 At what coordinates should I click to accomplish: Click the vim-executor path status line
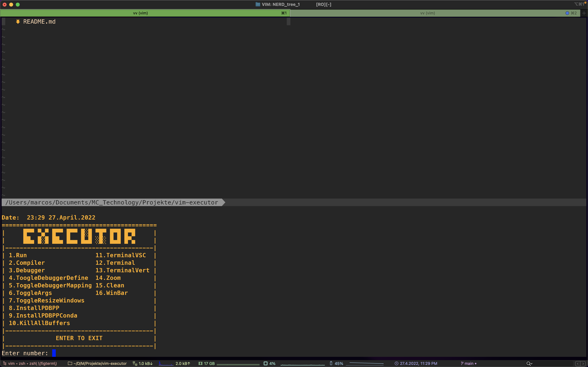click(x=112, y=203)
